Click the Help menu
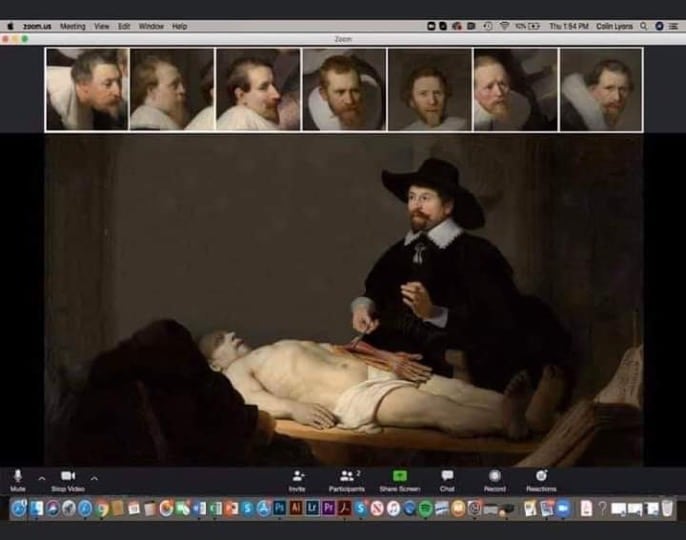Screen dimensions: 686x540 click(180, 26)
